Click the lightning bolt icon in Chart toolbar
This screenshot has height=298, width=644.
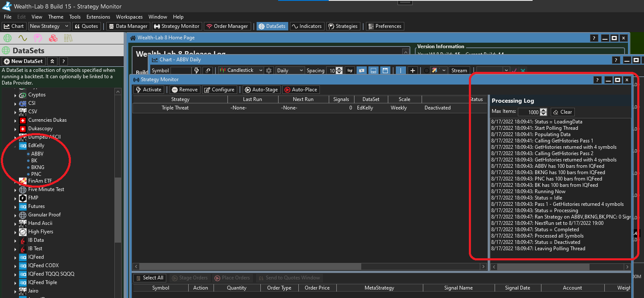tap(196, 71)
